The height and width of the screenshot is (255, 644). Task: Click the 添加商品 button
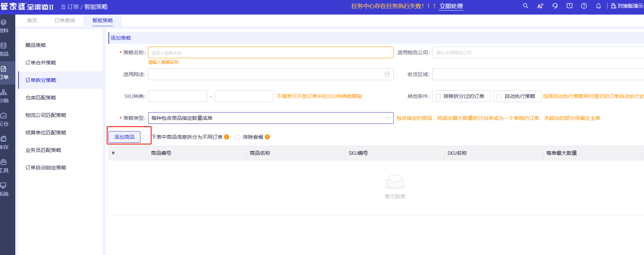124,137
